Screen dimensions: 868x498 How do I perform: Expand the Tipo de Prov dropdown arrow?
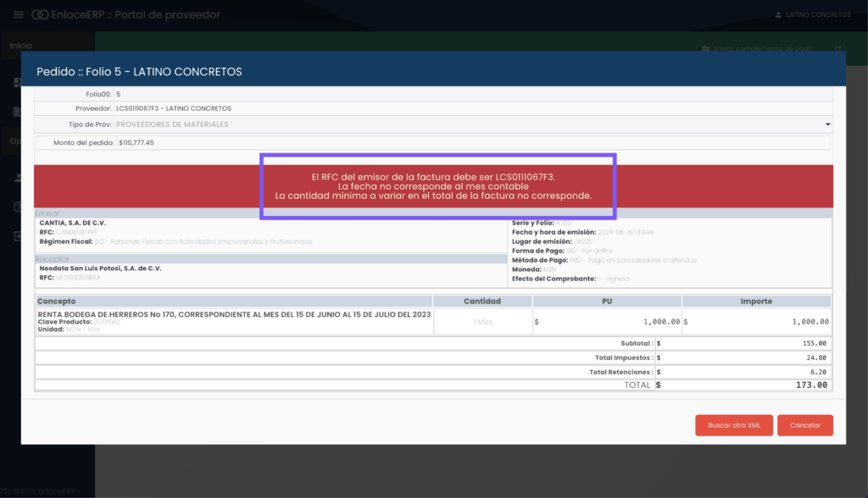coord(827,125)
